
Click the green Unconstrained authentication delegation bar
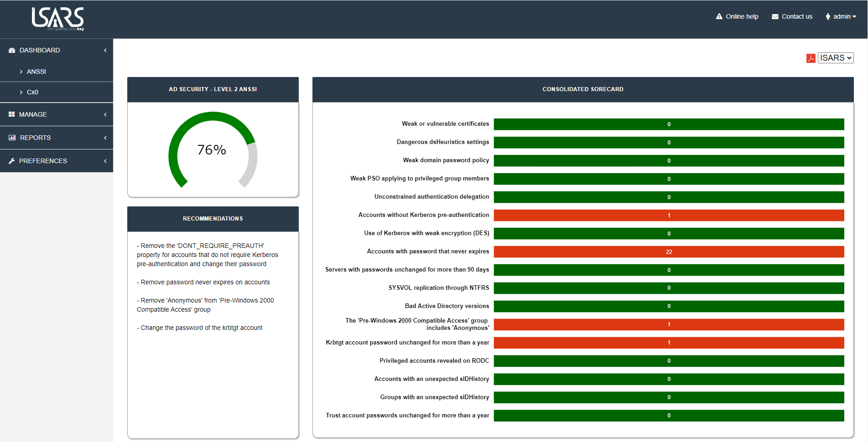(669, 197)
